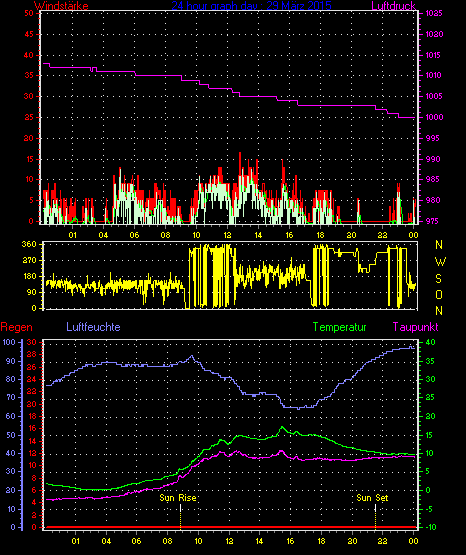The image size is (466, 555).
Task: Click the 1025 value on the pressure axis
Action: coord(434,13)
